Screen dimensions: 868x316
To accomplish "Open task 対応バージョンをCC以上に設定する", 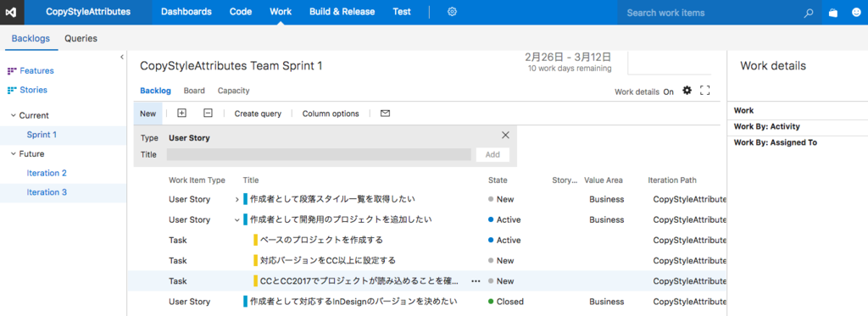I will click(328, 261).
